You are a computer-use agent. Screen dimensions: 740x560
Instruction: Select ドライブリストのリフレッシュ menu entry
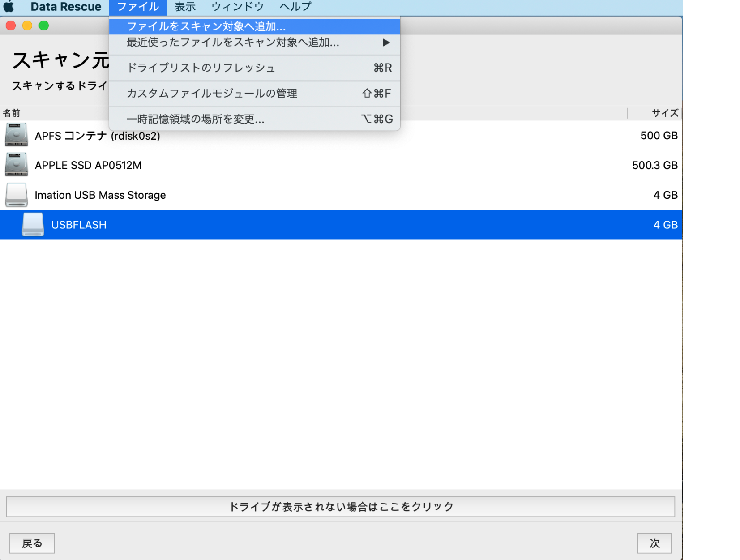coord(201,68)
